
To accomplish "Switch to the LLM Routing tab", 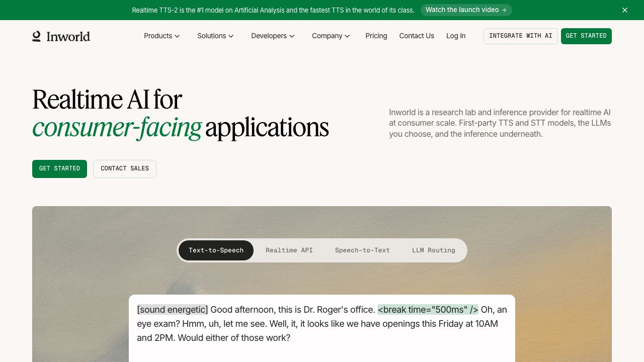I will 434,250.
